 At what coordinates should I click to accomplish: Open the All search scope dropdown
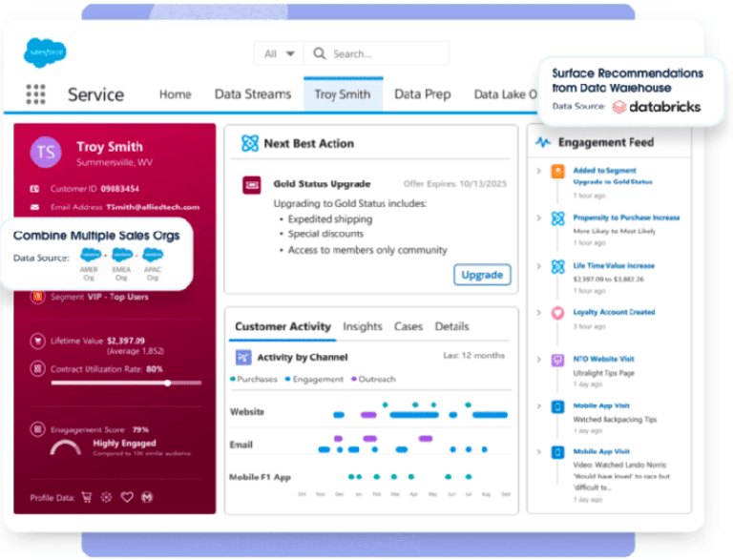click(279, 53)
